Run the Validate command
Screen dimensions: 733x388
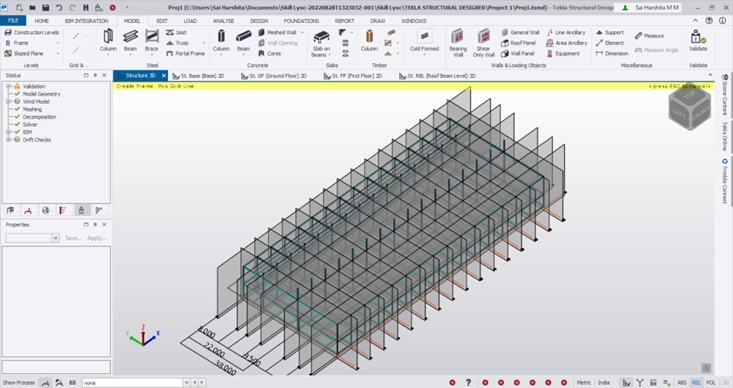697,40
